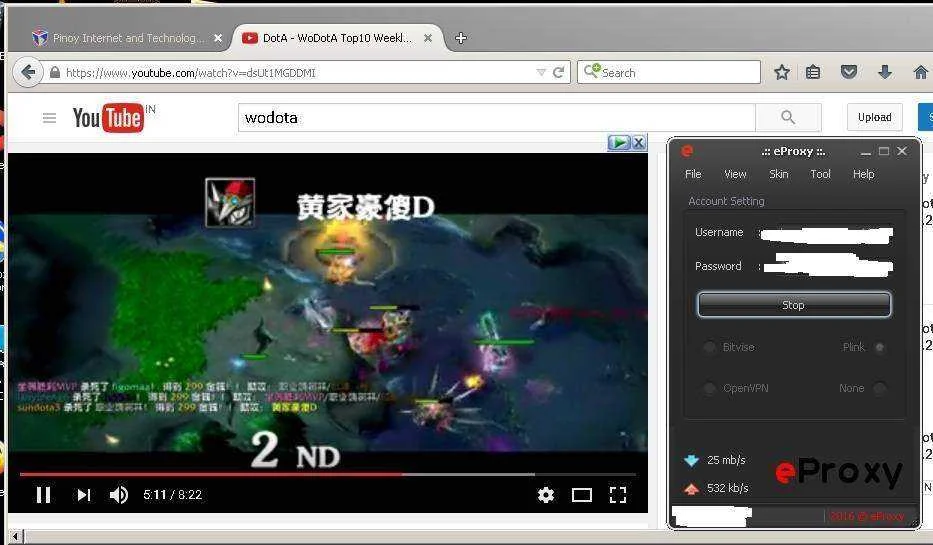Bookmark this page with the star icon
This screenshot has width=933, height=545.
[x=782, y=73]
